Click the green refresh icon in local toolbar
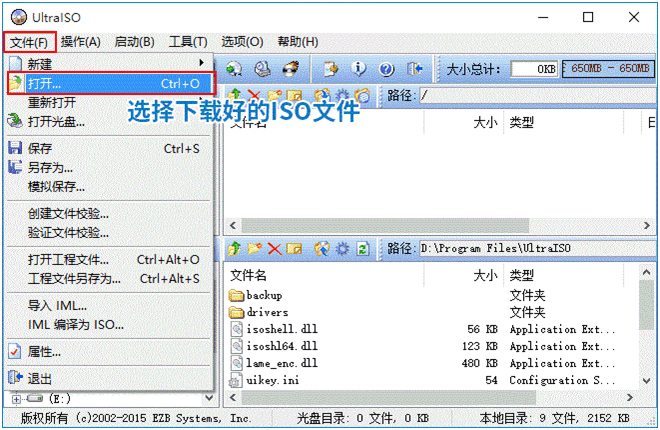The image size is (660, 430). (x=361, y=248)
